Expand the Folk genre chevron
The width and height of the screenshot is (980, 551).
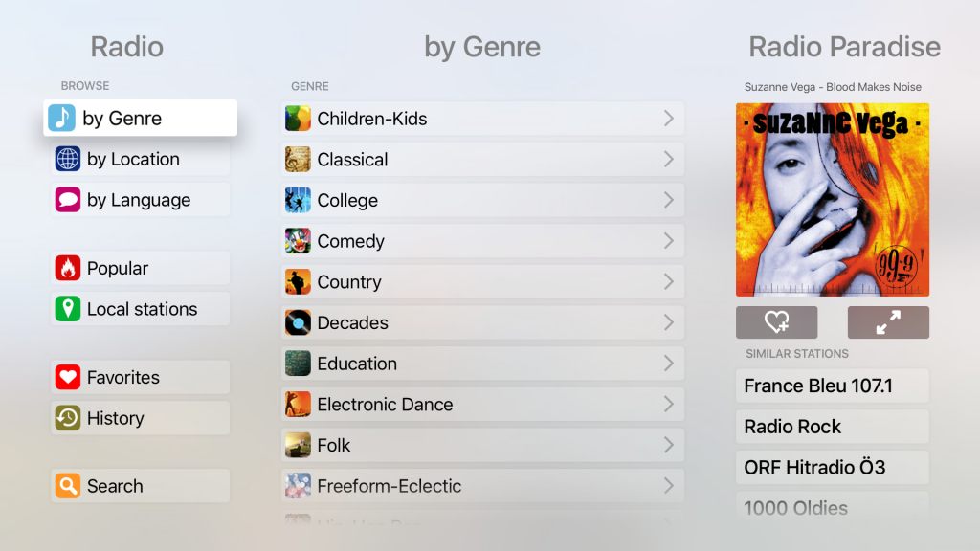[x=672, y=445]
